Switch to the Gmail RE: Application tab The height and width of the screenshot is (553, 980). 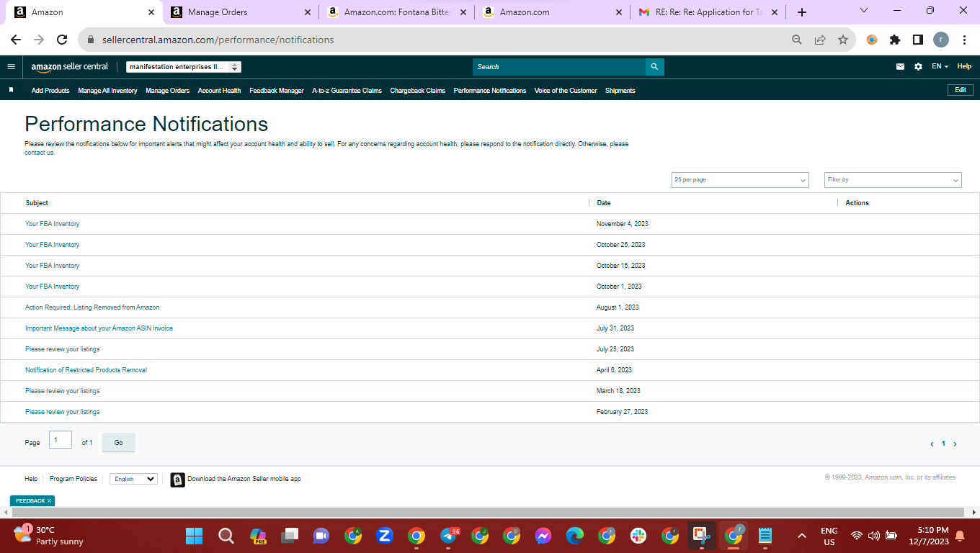[709, 12]
